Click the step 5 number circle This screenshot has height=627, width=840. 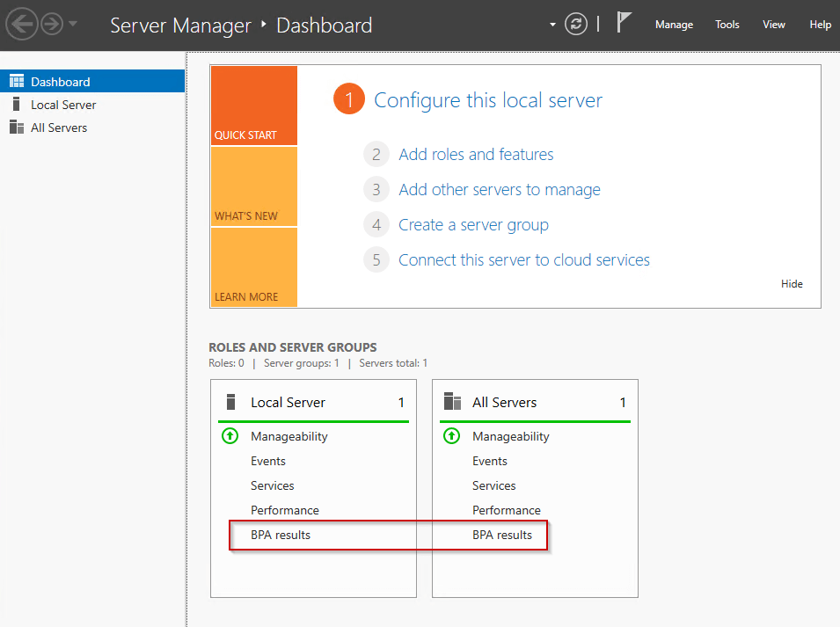(x=376, y=259)
